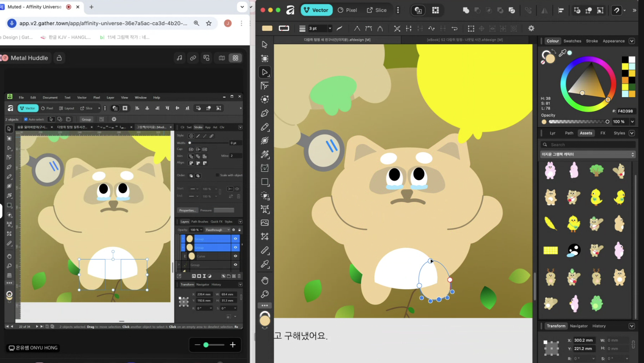The height and width of the screenshot is (363, 644).
Task: Open the Navigator tab on the Mac panel
Action: (x=578, y=326)
